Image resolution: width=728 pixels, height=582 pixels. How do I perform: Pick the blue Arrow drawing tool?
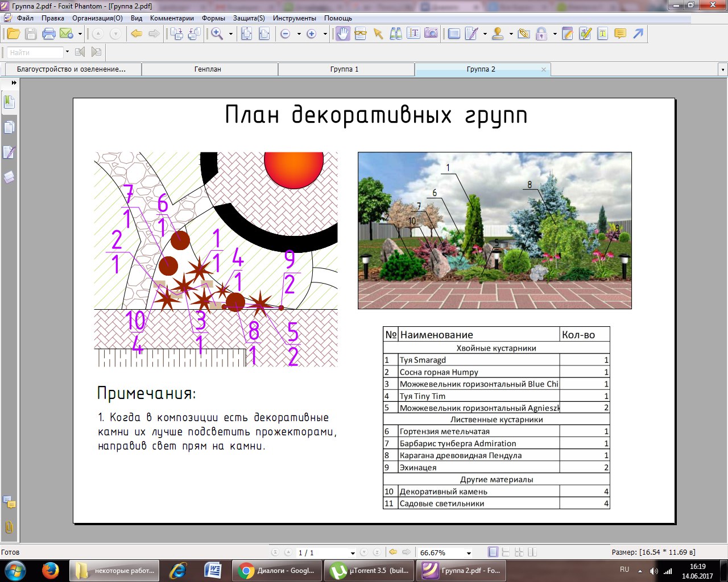tap(639, 34)
